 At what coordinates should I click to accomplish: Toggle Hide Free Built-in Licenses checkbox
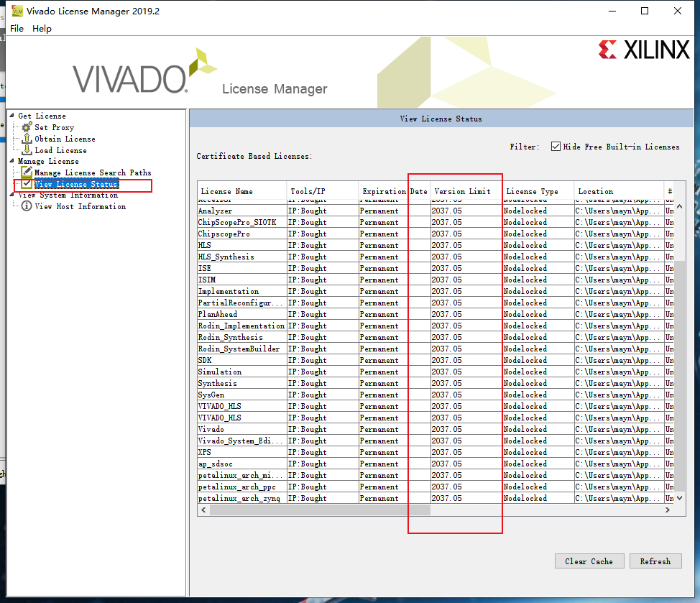(556, 147)
